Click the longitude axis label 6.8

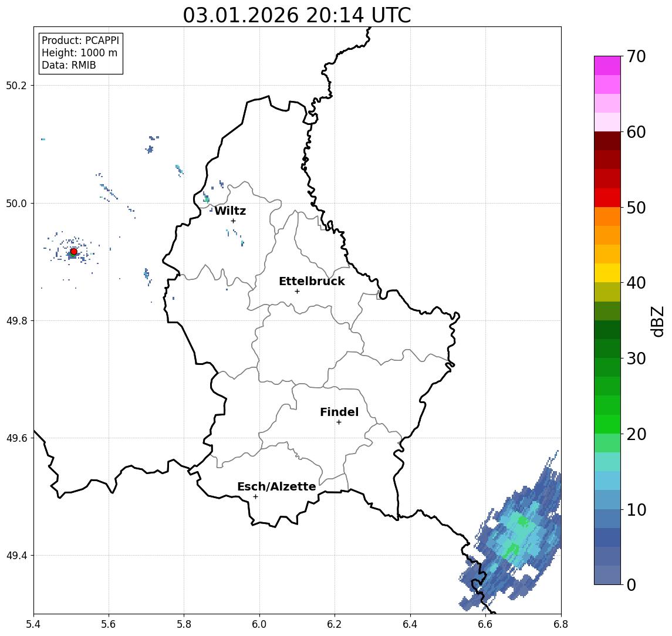[560, 624]
